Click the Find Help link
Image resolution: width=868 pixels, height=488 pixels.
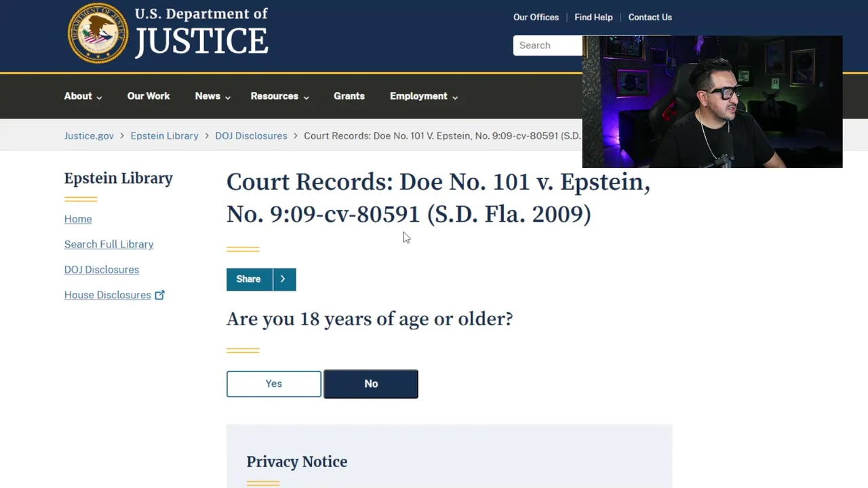593,17
